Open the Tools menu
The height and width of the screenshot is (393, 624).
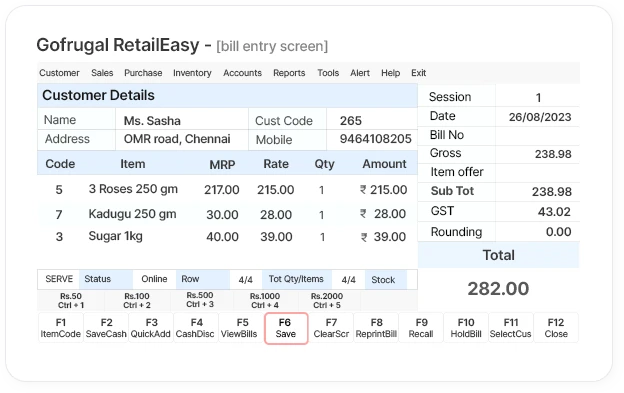click(328, 73)
